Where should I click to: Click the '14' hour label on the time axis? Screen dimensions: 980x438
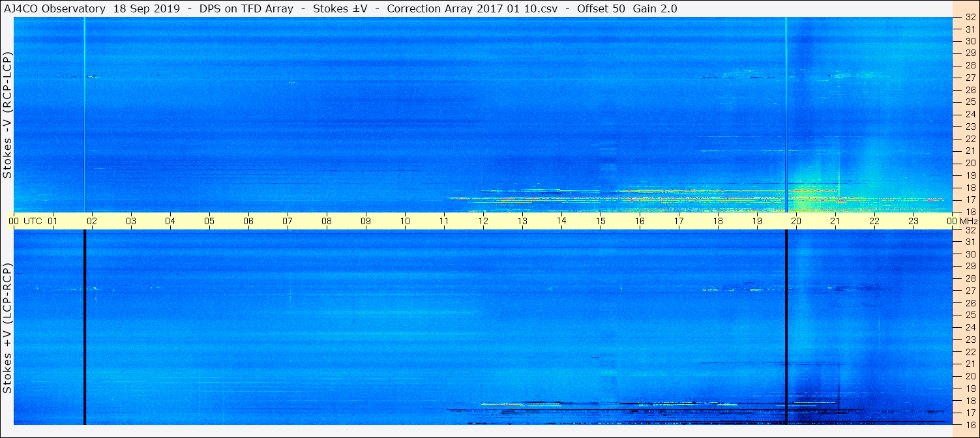click(x=561, y=221)
